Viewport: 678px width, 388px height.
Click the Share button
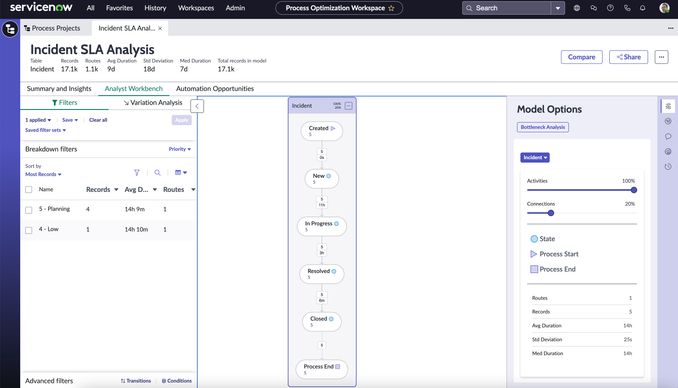point(628,57)
